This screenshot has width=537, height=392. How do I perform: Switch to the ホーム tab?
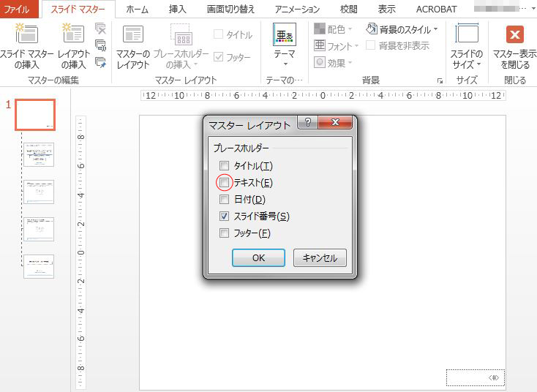137,10
